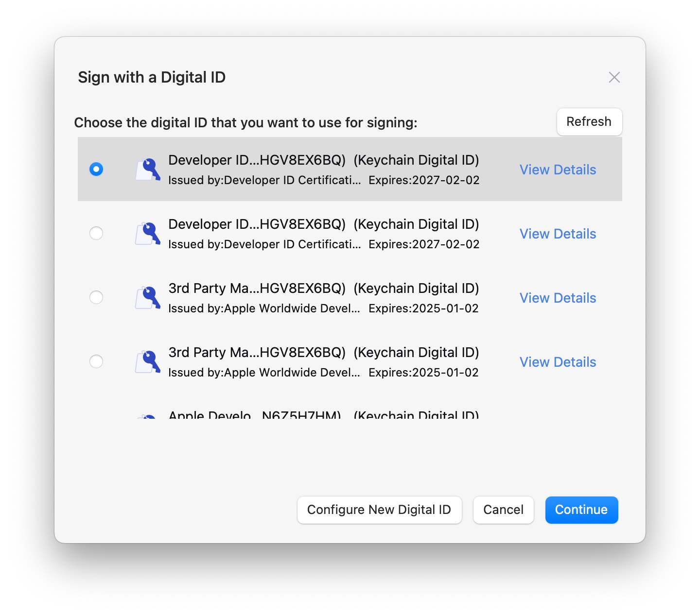Select the radio button for the first Developer ID
700x615 pixels.
pyautogui.click(x=96, y=170)
